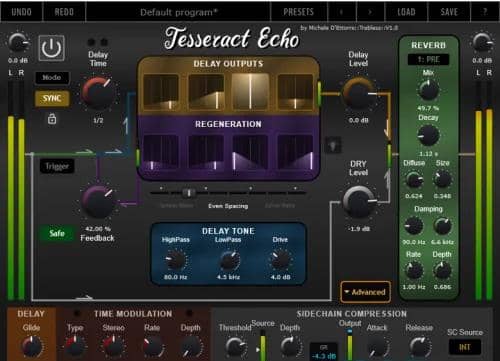The height and width of the screenshot is (361, 500).
Task: Click the Delay Level knob
Action: [358, 93]
